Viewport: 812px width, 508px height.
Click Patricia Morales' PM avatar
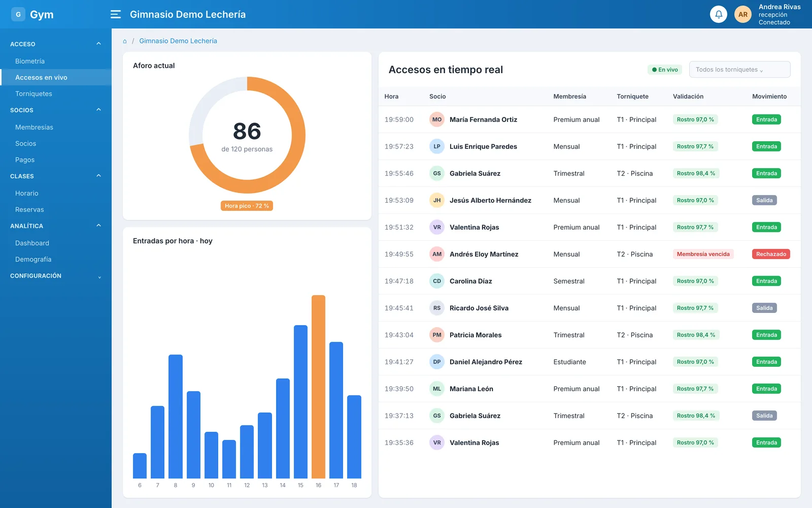click(437, 335)
